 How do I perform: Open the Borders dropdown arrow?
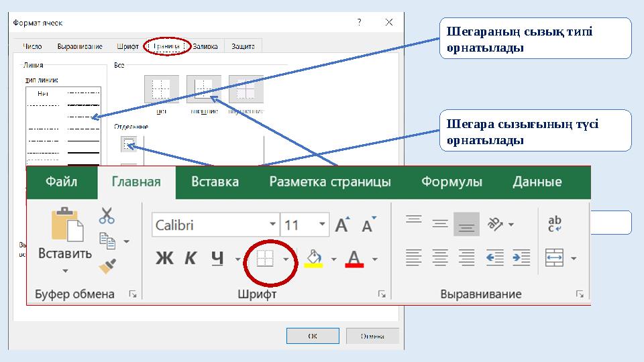click(x=286, y=259)
